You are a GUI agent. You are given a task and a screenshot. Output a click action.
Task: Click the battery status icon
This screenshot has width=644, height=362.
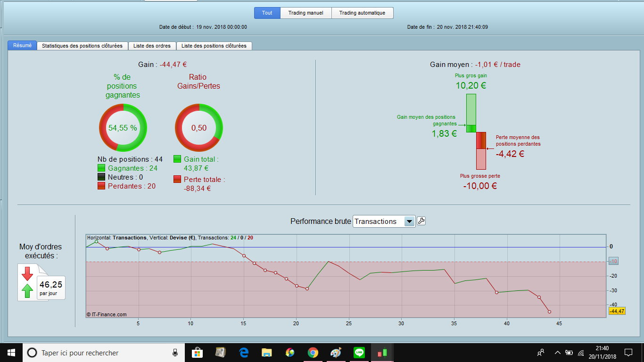click(569, 353)
